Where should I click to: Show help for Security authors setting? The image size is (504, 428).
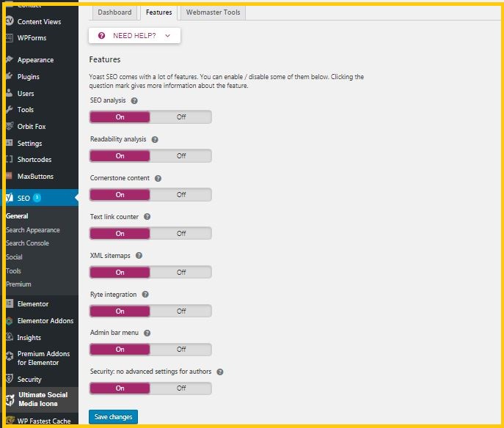pyautogui.click(x=220, y=372)
